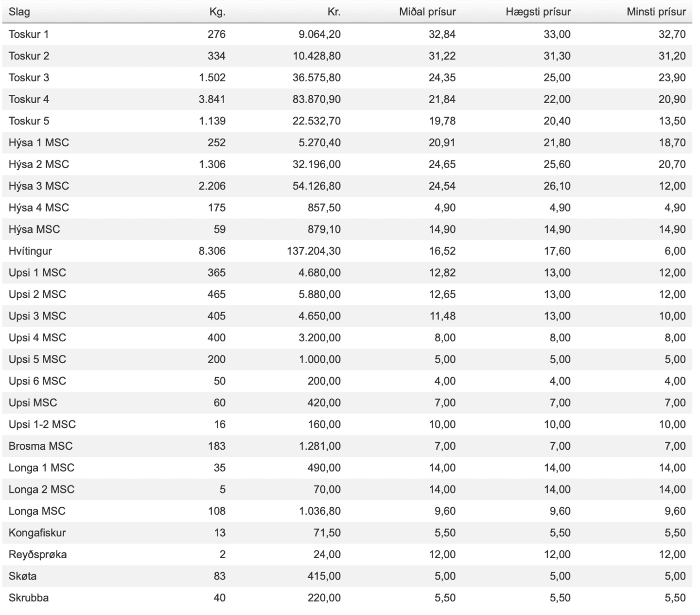
Task: Click the Reyðsprøka row label
Action: point(37,554)
